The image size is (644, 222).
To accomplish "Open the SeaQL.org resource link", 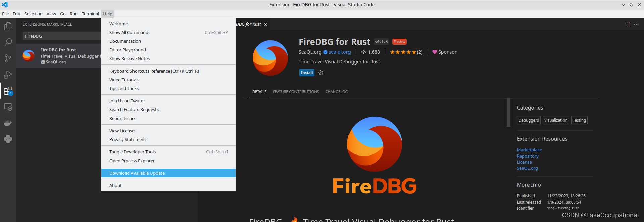I will 527,168.
